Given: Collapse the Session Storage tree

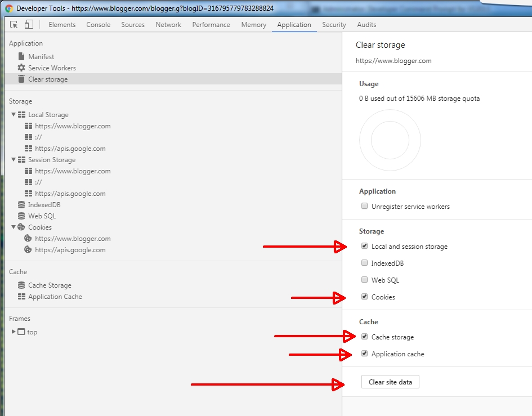Looking at the screenshot, I should click(12, 159).
